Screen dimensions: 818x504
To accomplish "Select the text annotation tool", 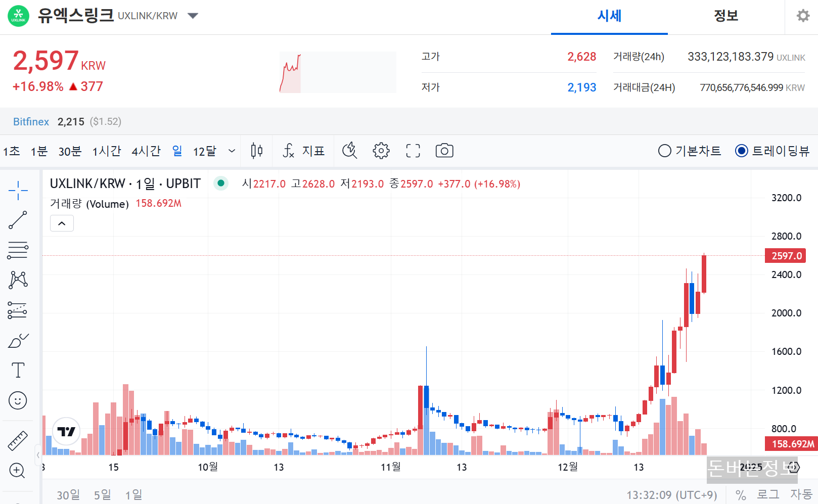I will (x=18, y=370).
